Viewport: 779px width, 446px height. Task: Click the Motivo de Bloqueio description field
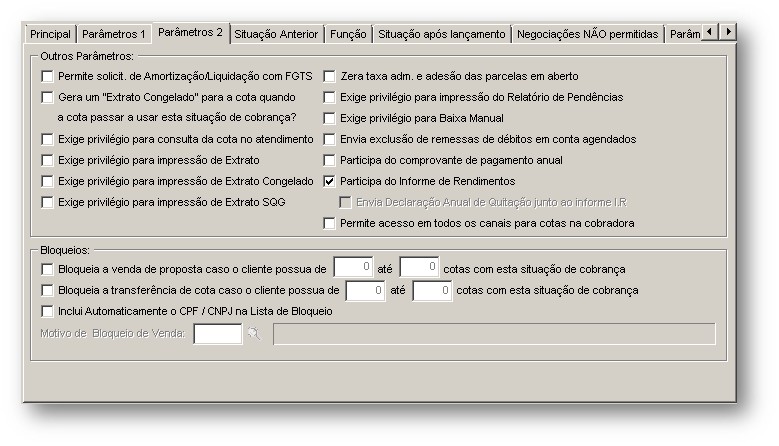(x=494, y=334)
